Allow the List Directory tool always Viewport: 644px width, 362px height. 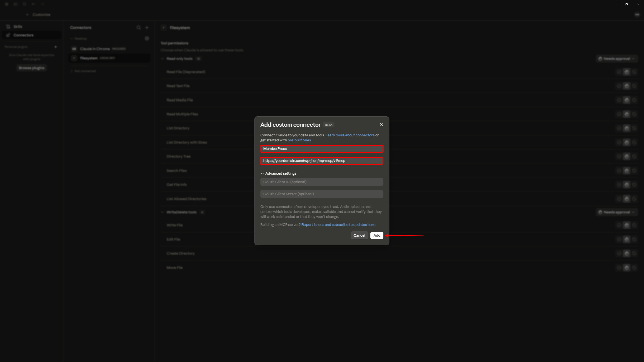[619, 128]
